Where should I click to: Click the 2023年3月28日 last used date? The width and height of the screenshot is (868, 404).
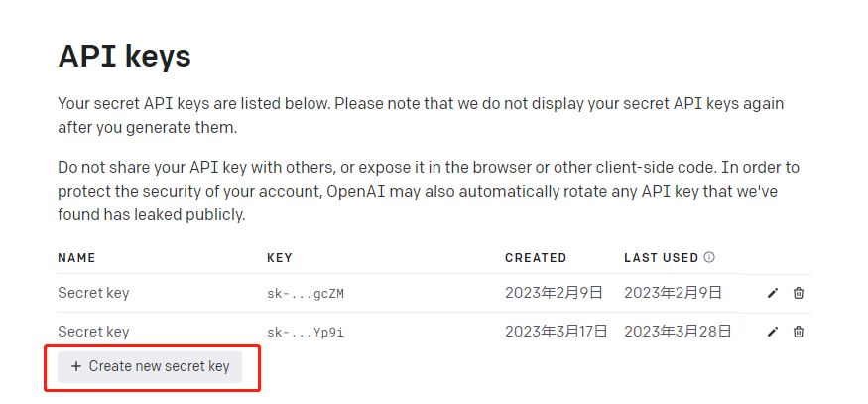coord(679,332)
